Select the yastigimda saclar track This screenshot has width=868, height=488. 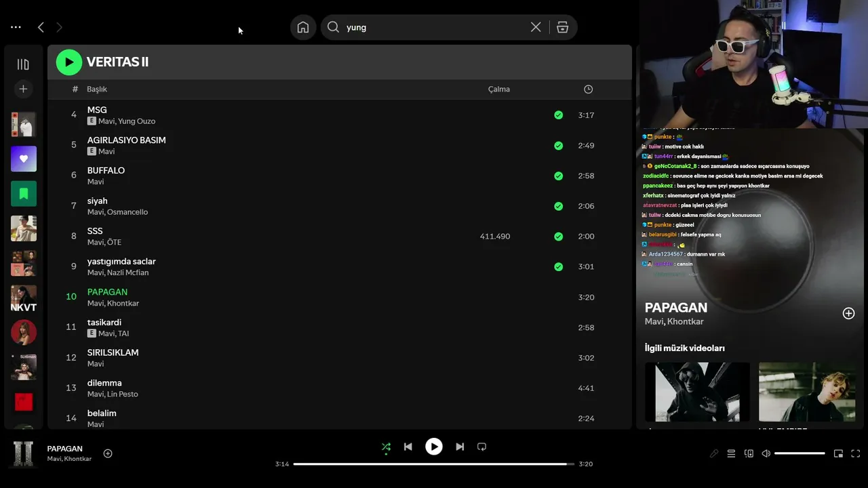(x=121, y=262)
